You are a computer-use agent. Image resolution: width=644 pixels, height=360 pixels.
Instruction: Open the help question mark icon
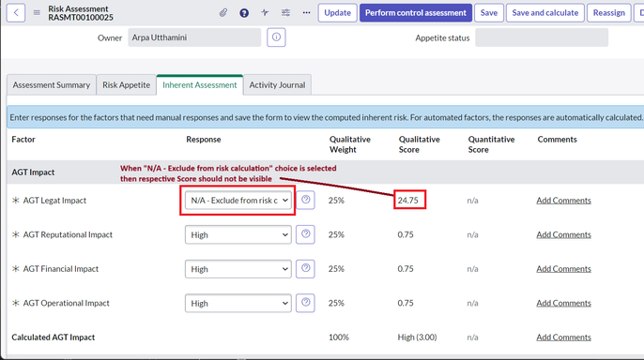pos(244,13)
